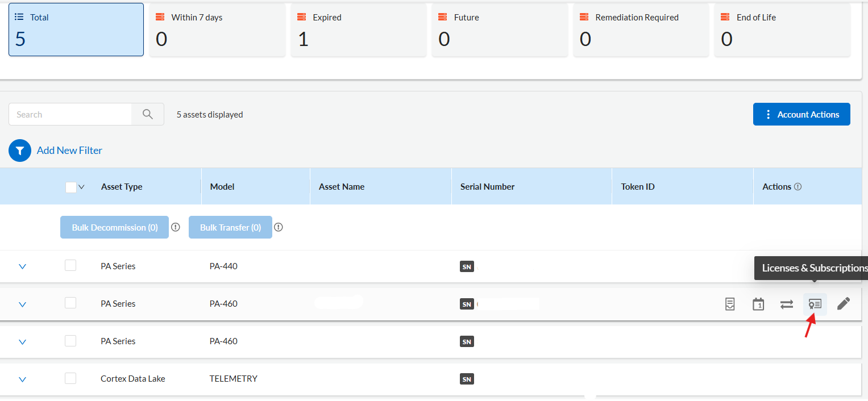Screen dimensions: 868x401
Task: Open the dropdown arrow beside select-all checkbox
Action: pos(81,187)
